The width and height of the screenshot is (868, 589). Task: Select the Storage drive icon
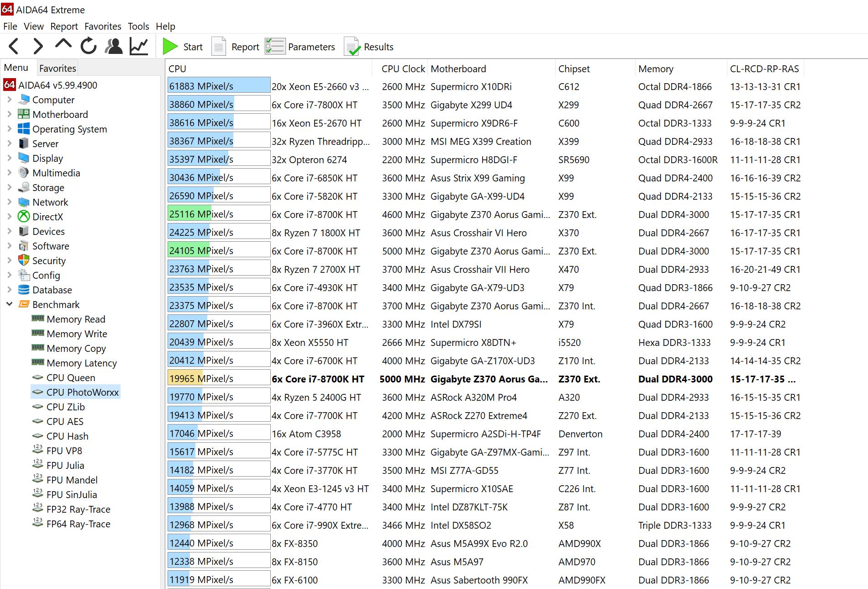(x=24, y=187)
